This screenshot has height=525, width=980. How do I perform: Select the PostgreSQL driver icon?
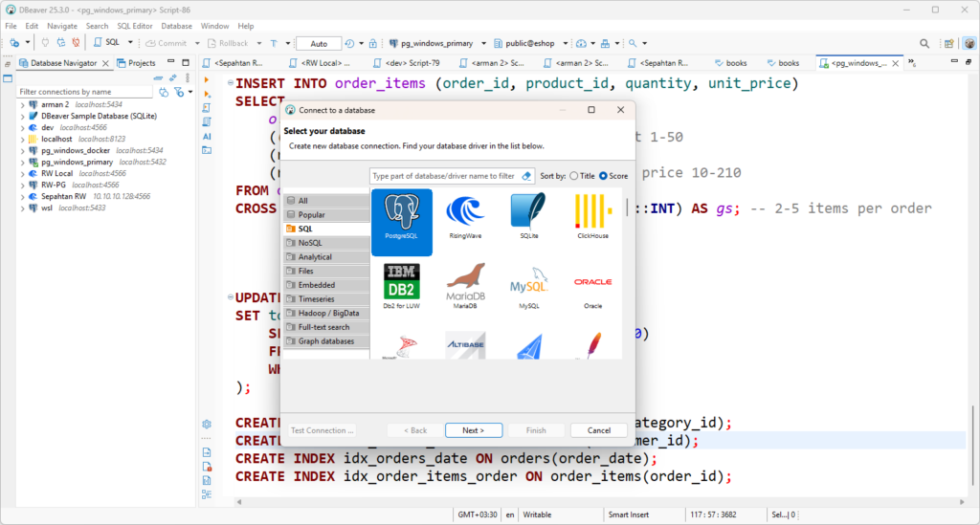pos(401,222)
